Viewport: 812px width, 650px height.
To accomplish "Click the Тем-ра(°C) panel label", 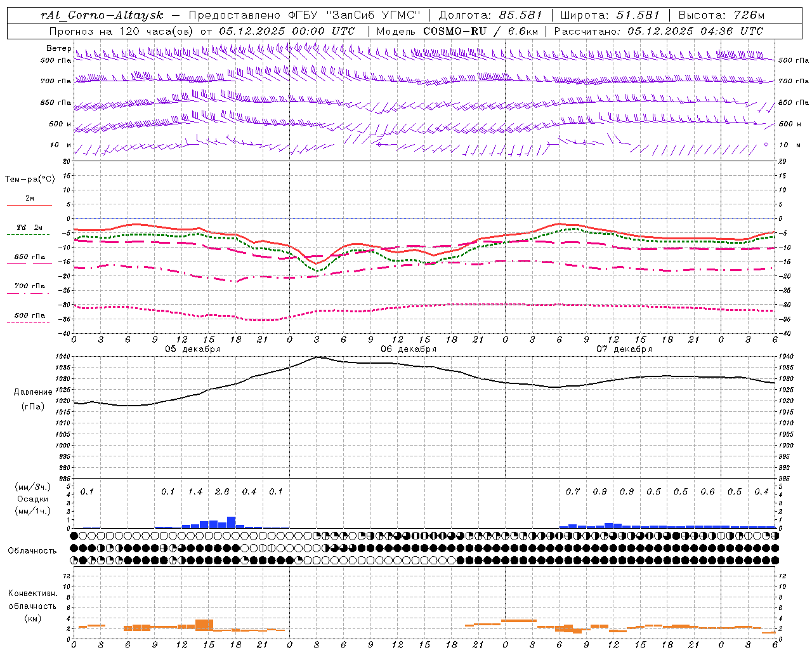I will 30,180.
